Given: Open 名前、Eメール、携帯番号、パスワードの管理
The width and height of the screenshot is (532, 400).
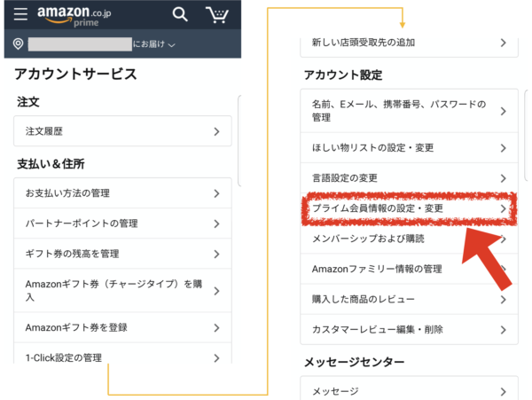Looking at the screenshot, I should click(x=409, y=111).
